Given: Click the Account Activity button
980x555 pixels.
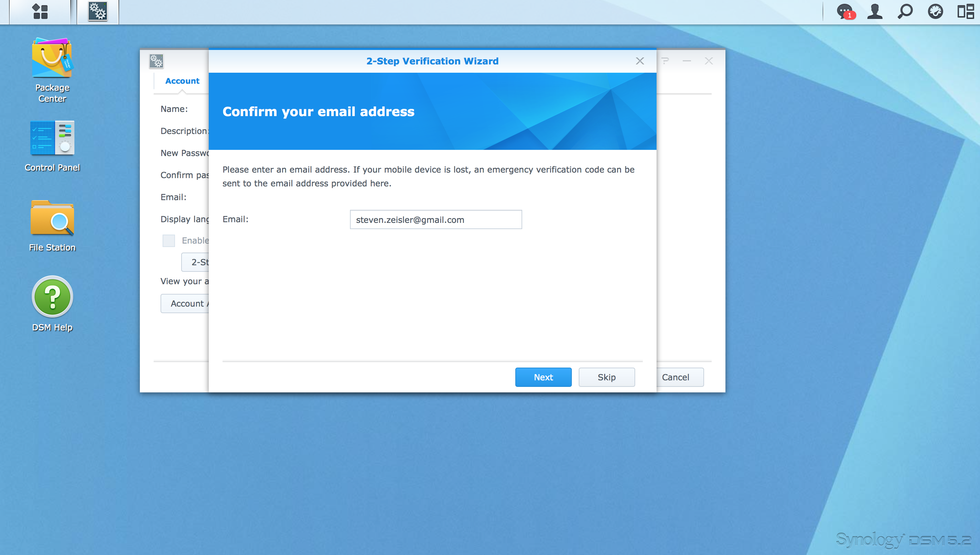Looking at the screenshot, I should tap(185, 304).
